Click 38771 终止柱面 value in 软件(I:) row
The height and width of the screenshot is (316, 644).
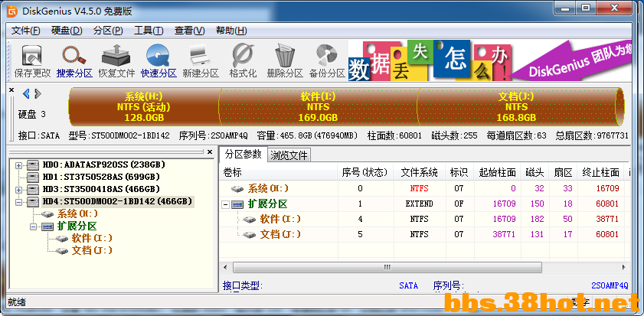(606, 220)
